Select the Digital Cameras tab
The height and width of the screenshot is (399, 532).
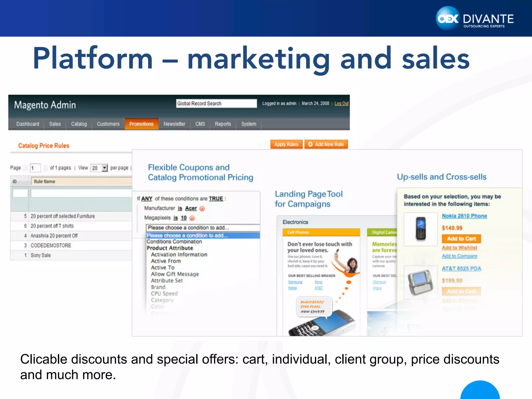coord(382,232)
